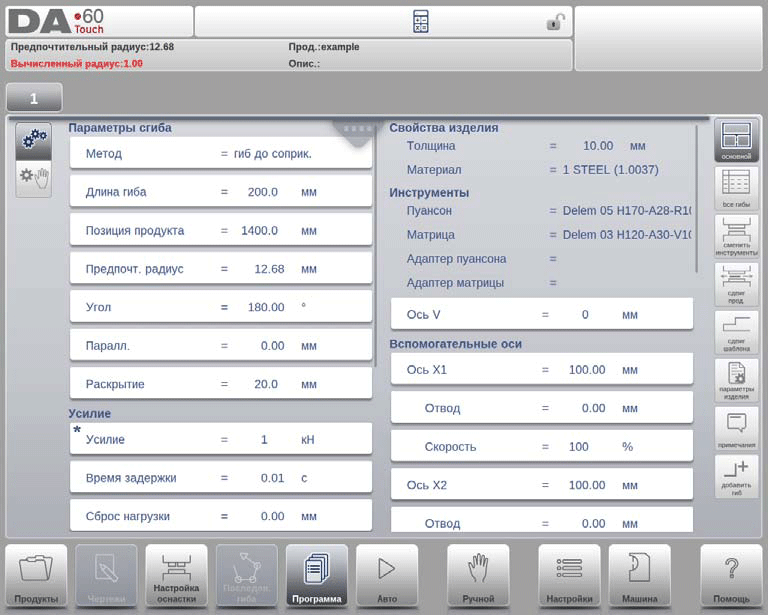Open Настройки settings screen
Screen dimensions: 768x615
click(569, 576)
